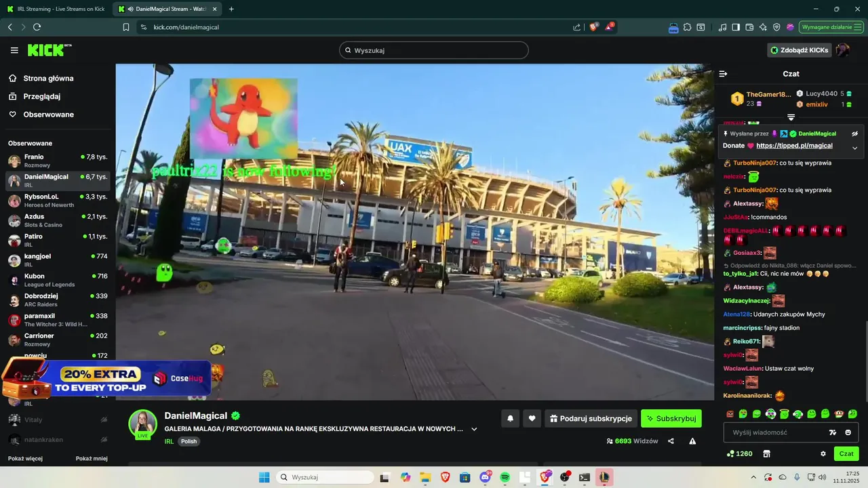The height and width of the screenshot is (488, 868).
Task: Toggle the browser sidebar panel icon
Action: pyautogui.click(x=736, y=27)
